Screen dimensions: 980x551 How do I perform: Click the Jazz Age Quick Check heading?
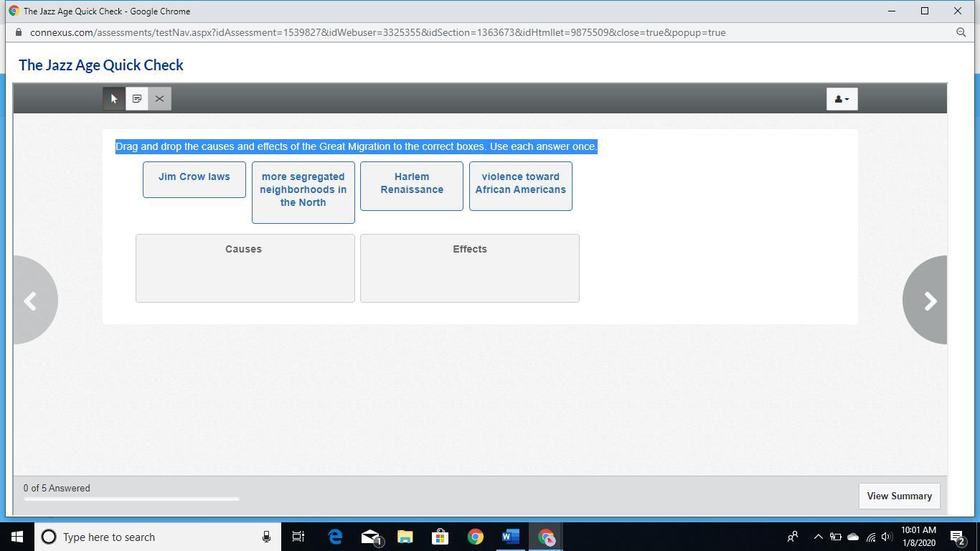pos(101,65)
